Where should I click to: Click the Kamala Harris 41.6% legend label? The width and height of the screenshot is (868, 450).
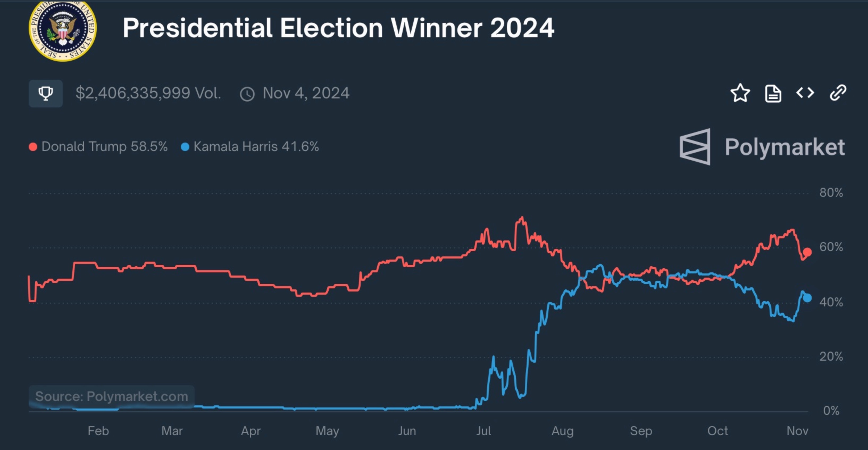pyautogui.click(x=256, y=147)
